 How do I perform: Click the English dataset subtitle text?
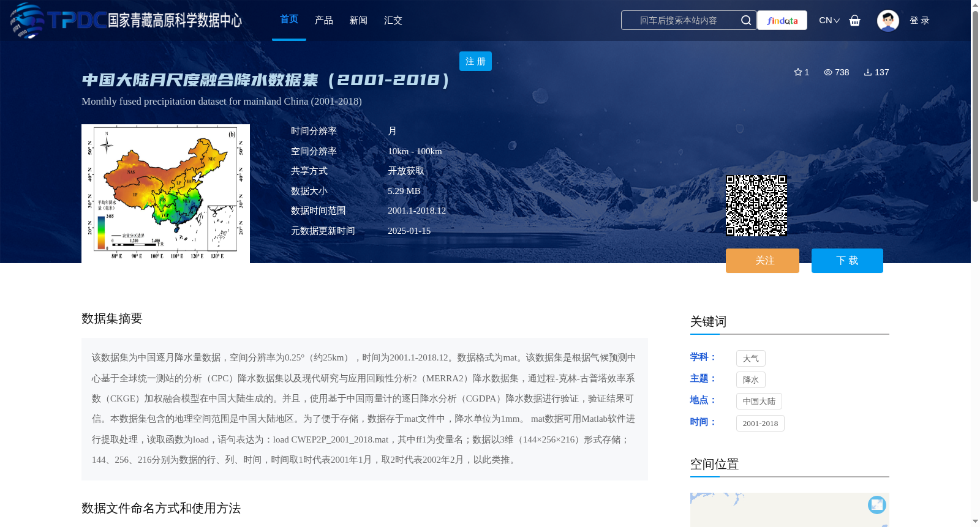coord(222,102)
